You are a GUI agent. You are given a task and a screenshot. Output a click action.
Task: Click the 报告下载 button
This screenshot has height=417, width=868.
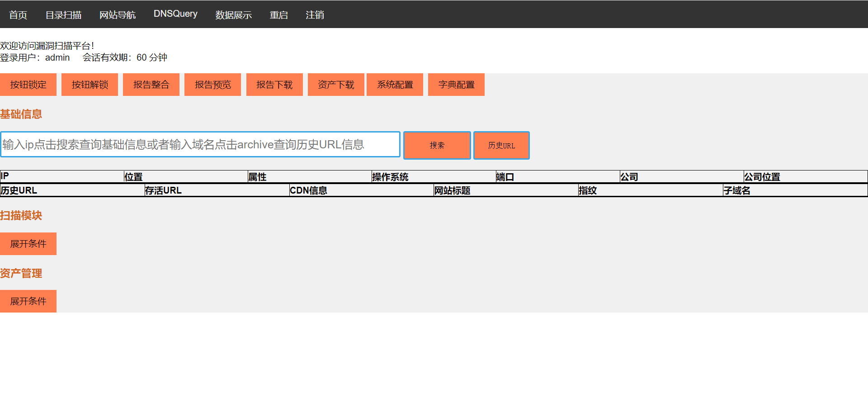click(x=274, y=85)
